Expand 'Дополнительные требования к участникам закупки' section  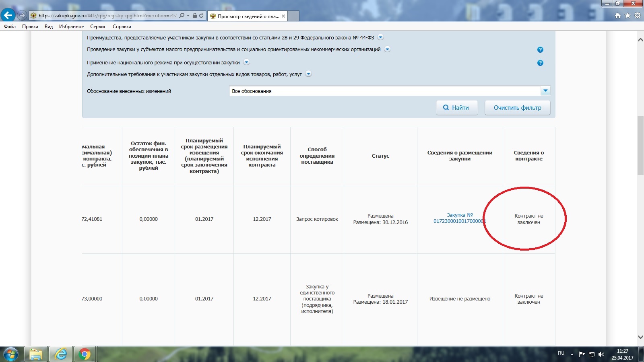(x=308, y=74)
